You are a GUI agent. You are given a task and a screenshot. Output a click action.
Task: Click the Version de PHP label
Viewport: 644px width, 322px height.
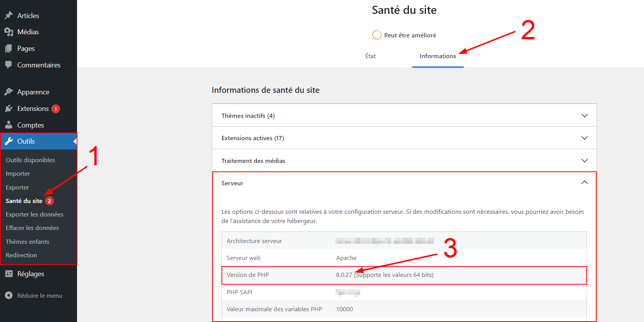[x=248, y=275]
